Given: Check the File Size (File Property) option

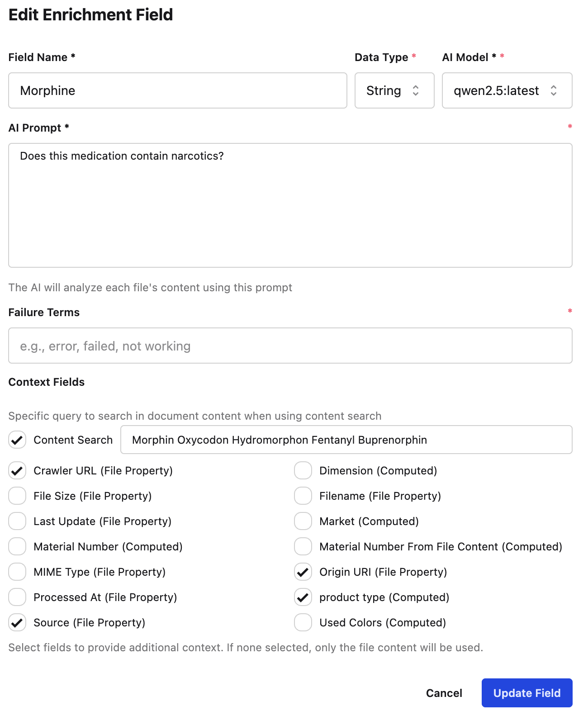Looking at the screenshot, I should click(x=17, y=496).
